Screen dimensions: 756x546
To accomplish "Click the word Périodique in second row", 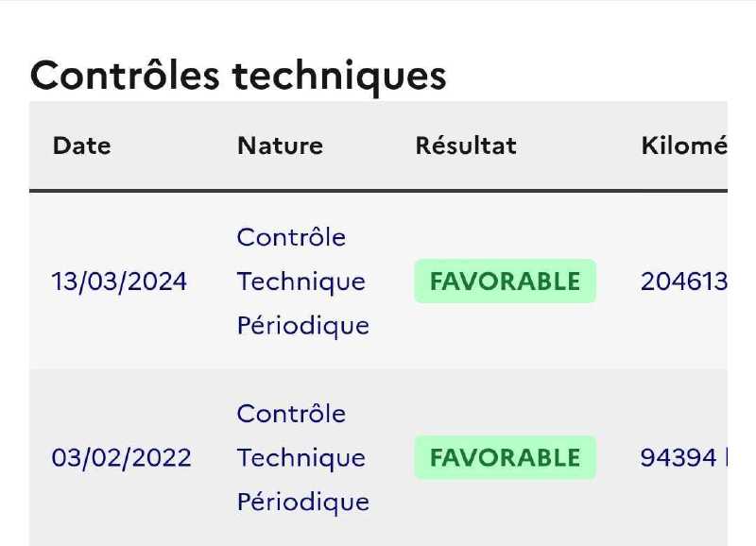I will click(x=303, y=503).
